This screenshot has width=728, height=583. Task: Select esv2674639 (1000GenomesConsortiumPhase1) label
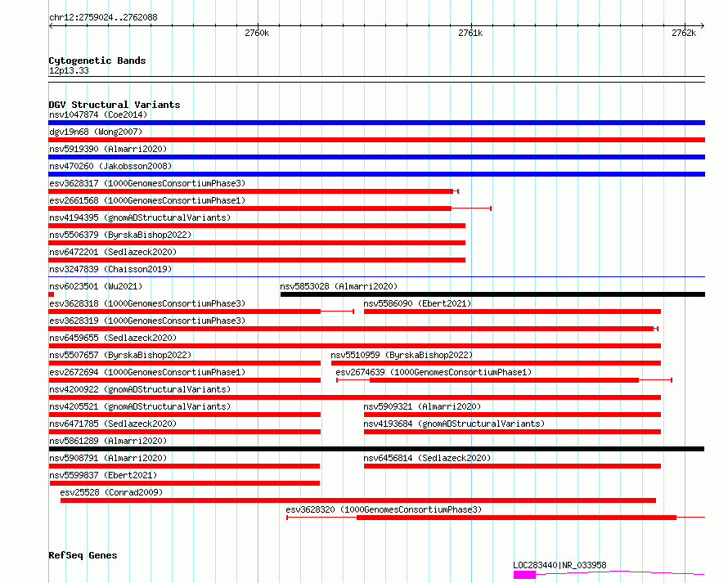point(434,372)
